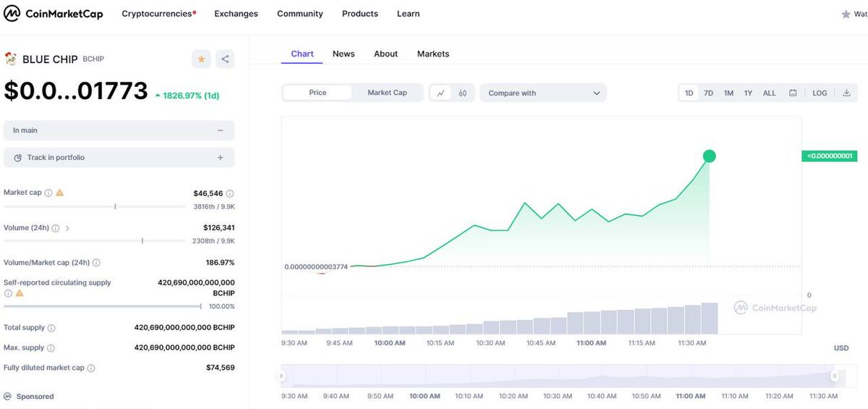Screen dimensions: 868x409
Task: Toggle chart to Price view
Action: (x=318, y=93)
